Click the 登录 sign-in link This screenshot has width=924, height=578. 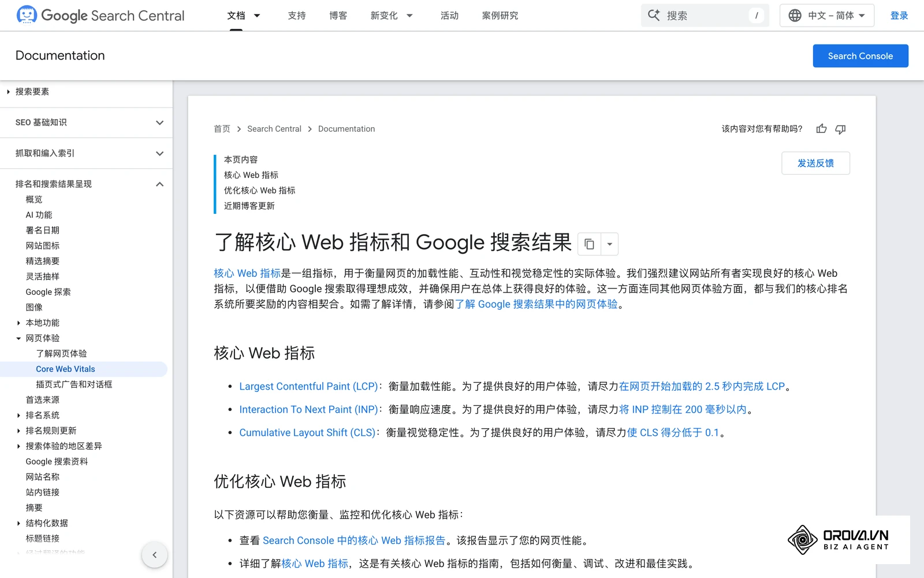(899, 16)
